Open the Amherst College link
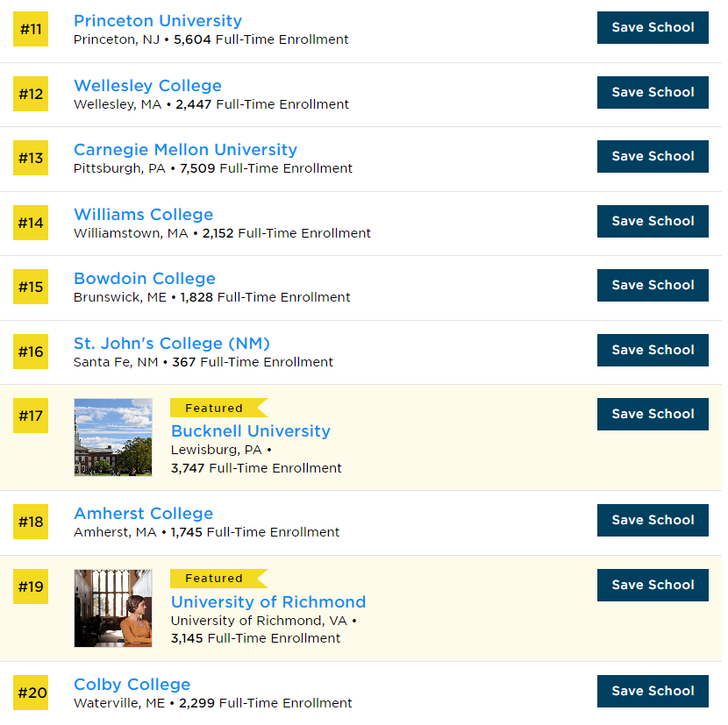This screenshot has width=728, height=725. (144, 514)
